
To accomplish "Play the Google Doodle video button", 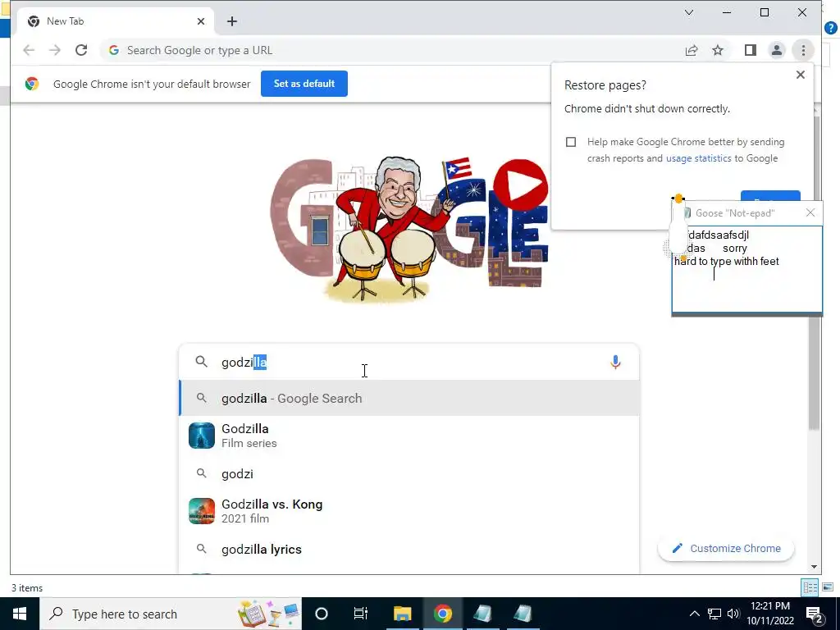I will (x=521, y=185).
